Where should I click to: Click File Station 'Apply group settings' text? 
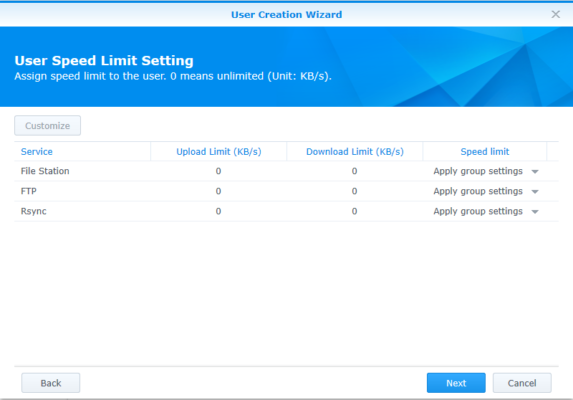[478, 171]
